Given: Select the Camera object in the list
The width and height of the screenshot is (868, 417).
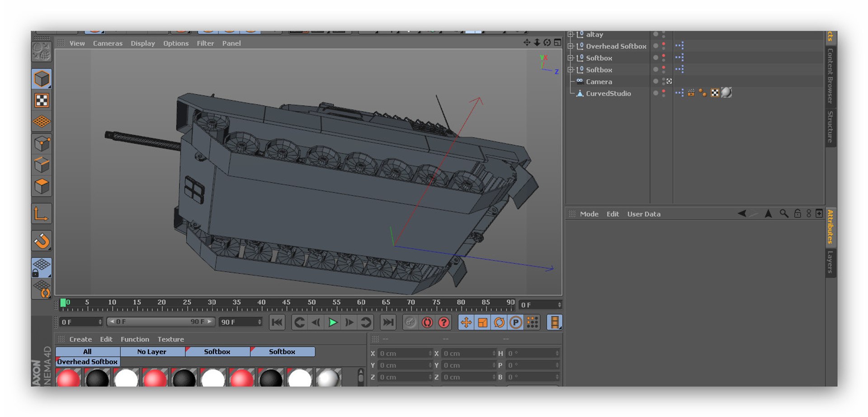Looking at the screenshot, I should (x=599, y=81).
